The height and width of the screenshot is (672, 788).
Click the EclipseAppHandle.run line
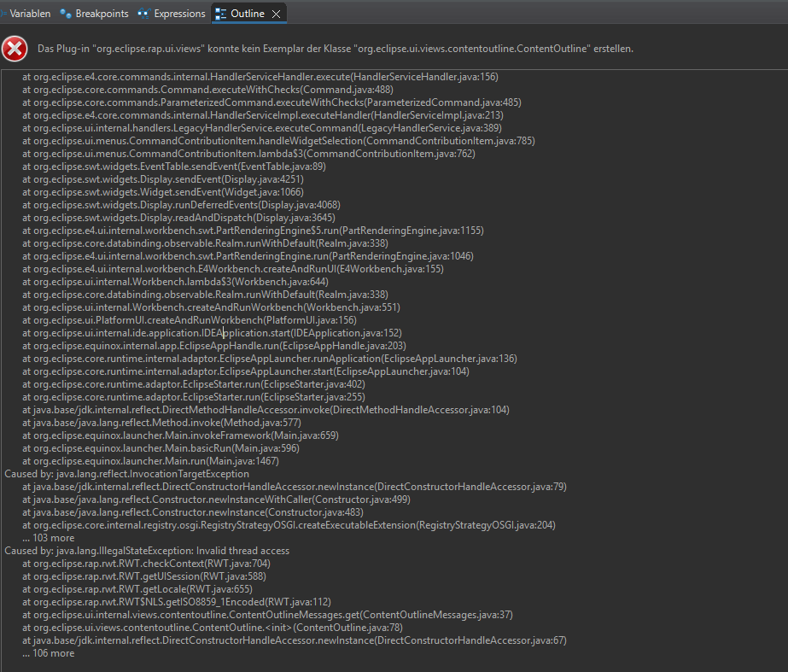[x=214, y=346]
